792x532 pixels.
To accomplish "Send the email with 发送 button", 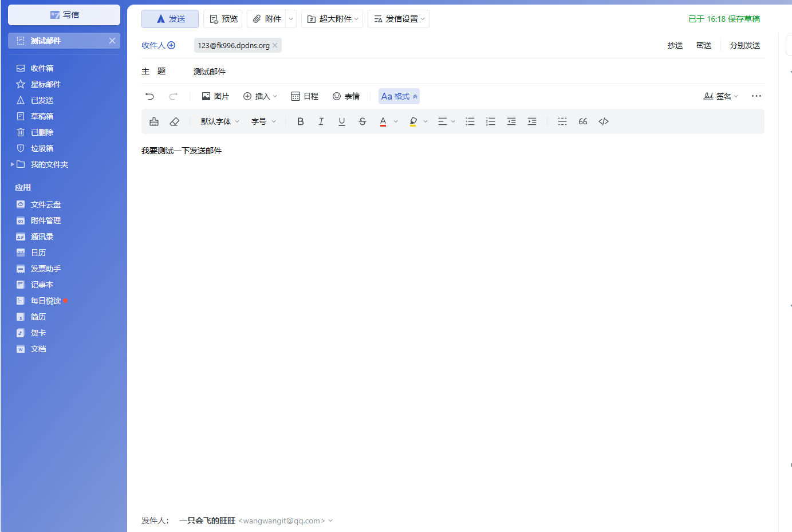I will point(170,19).
